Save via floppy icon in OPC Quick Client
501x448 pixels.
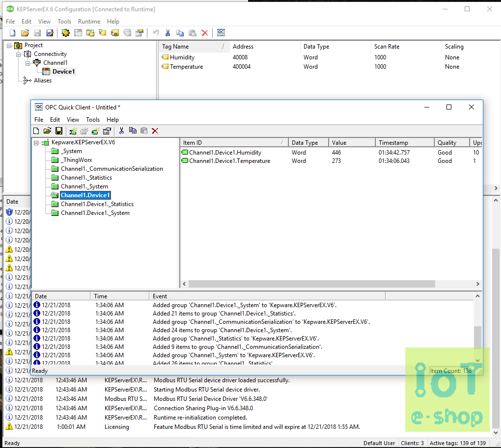[x=59, y=131]
